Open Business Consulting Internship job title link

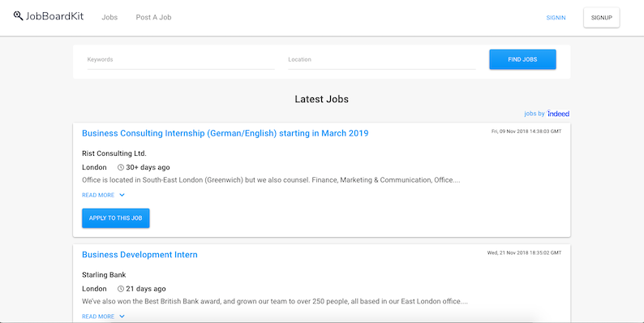pyautogui.click(x=225, y=133)
